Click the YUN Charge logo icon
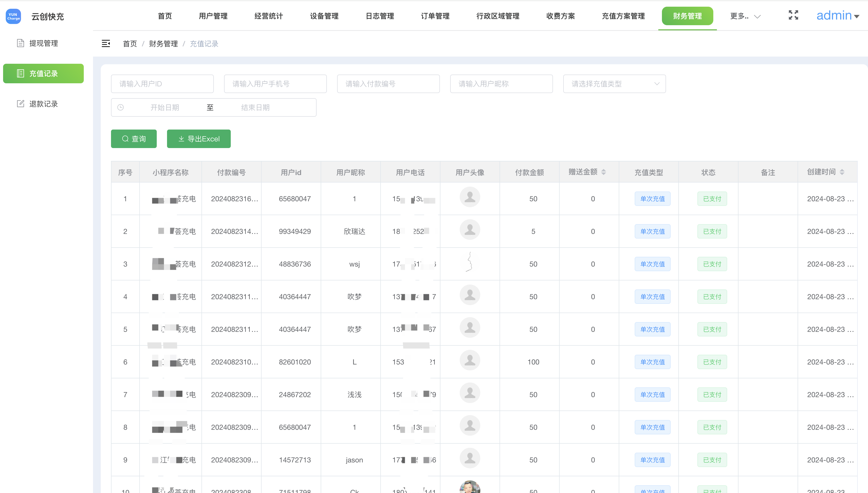Image resolution: width=868 pixels, height=493 pixels. pyautogui.click(x=14, y=16)
